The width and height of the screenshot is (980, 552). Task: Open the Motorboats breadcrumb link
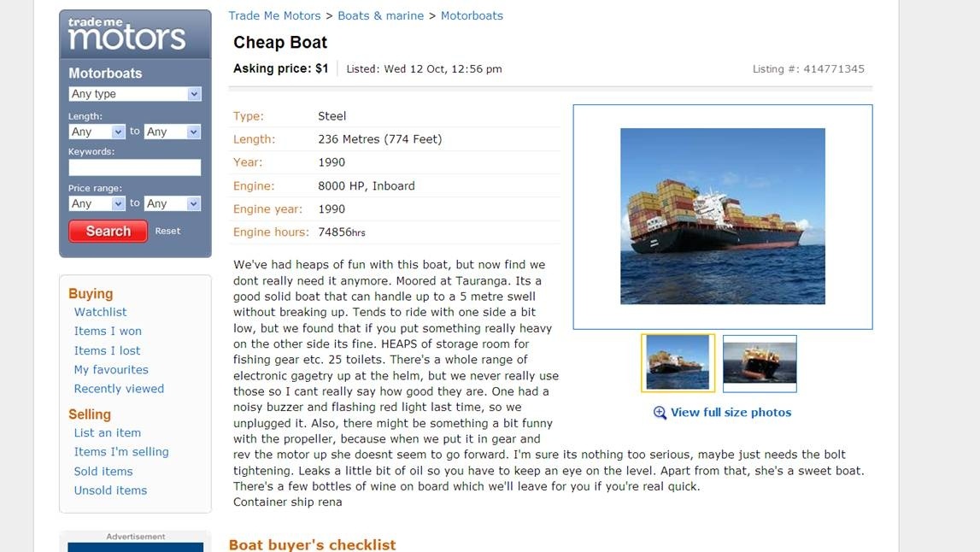(x=472, y=15)
